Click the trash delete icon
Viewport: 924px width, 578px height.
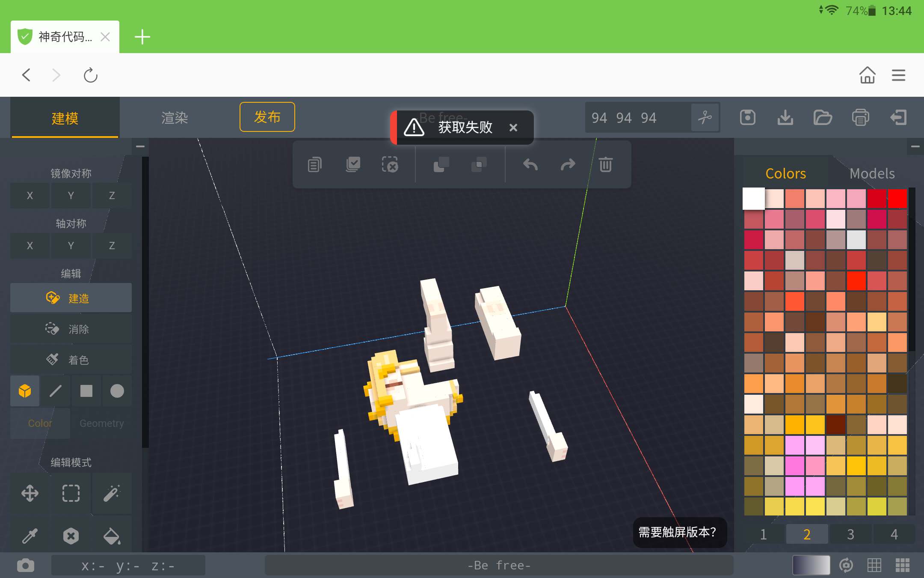[x=605, y=164]
